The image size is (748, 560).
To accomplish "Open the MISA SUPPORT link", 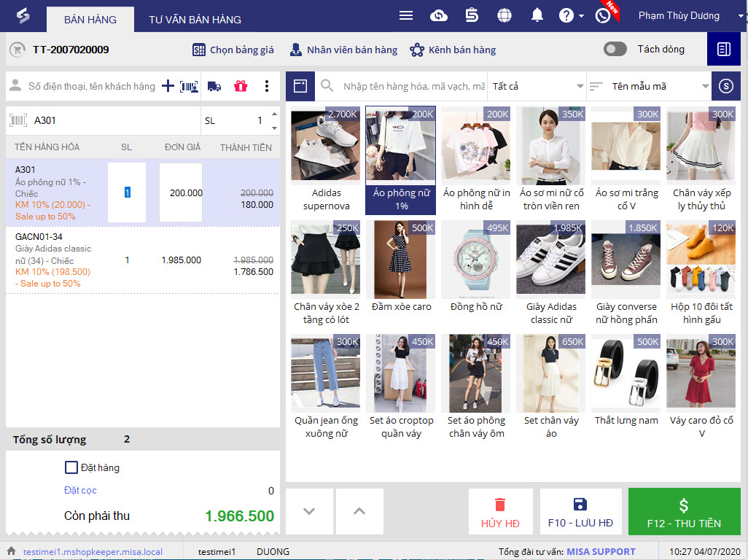I will pyautogui.click(x=601, y=551).
